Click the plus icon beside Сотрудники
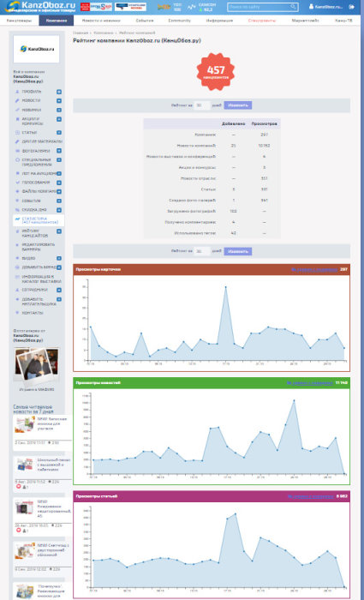The height and width of the screenshot is (600, 364). (x=59, y=290)
